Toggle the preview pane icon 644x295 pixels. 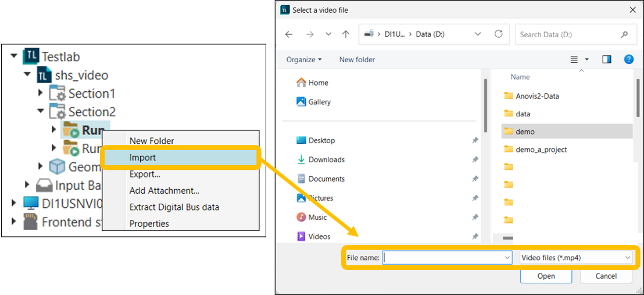point(607,59)
